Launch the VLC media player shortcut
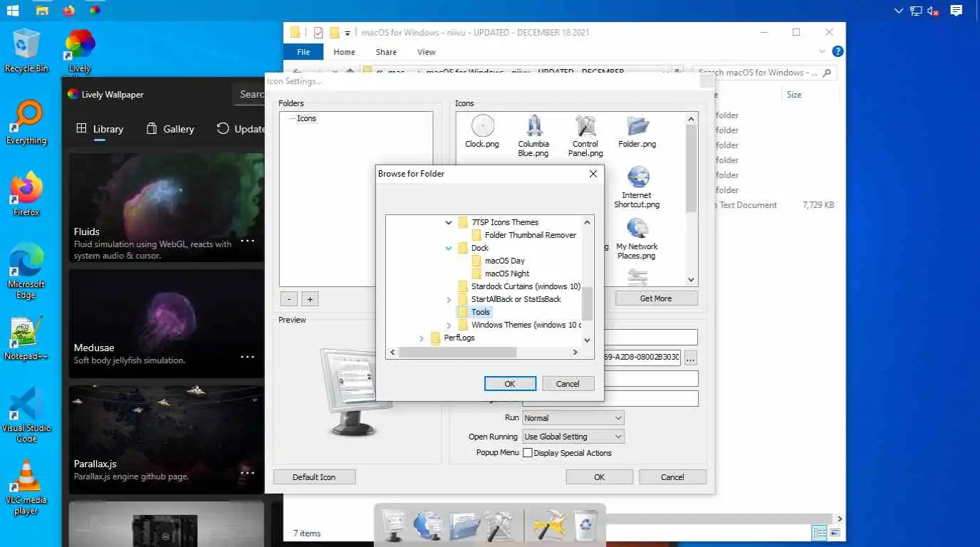Screen dimensions: 980x547 26,487
